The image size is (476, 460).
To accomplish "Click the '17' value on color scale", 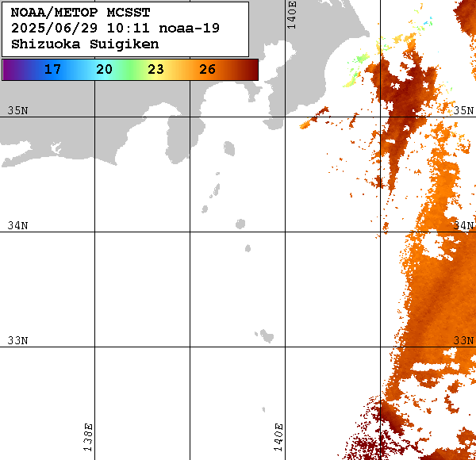I will (x=52, y=70).
